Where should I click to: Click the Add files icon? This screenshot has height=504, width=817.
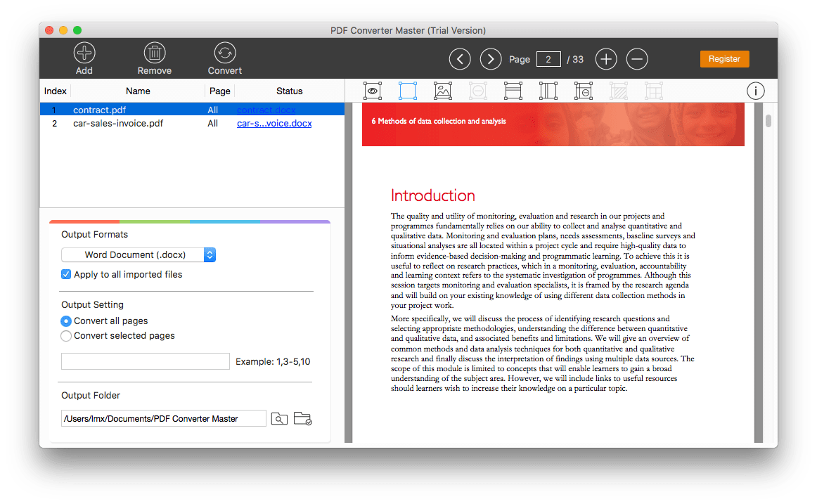(84, 53)
